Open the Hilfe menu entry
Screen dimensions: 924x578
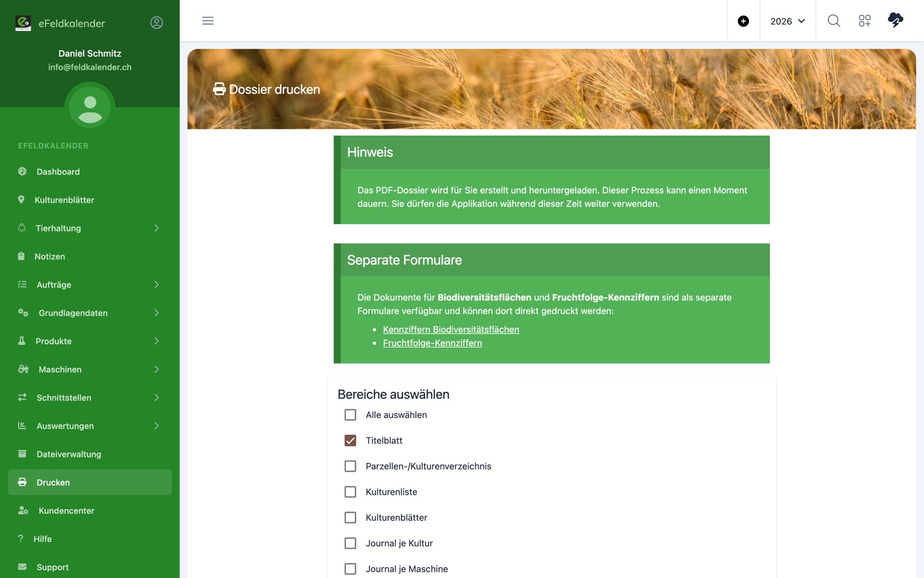click(90, 539)
